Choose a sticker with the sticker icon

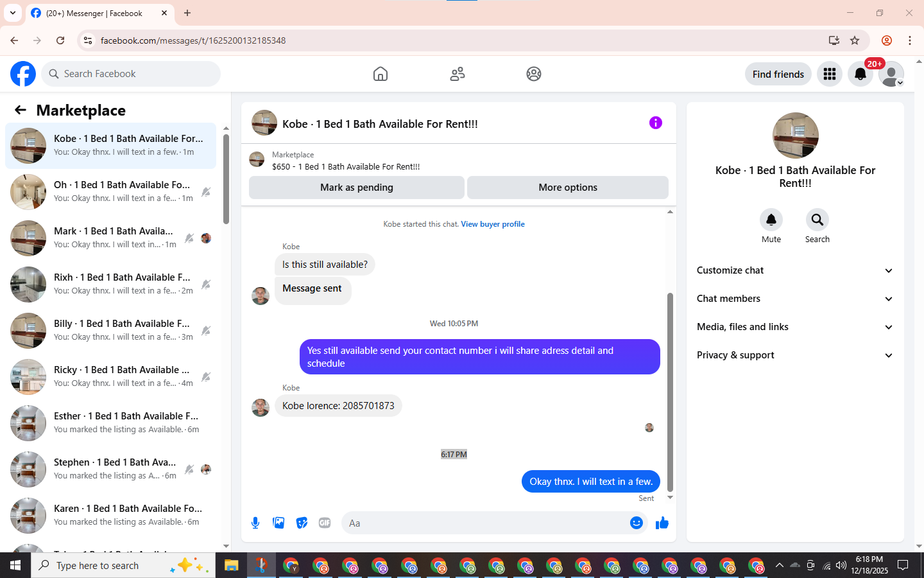point(302,523)
